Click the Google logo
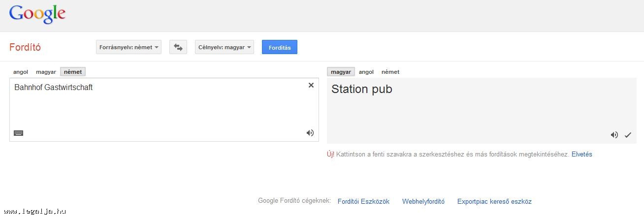Screen dimensions: 644x217 point(37,14)
